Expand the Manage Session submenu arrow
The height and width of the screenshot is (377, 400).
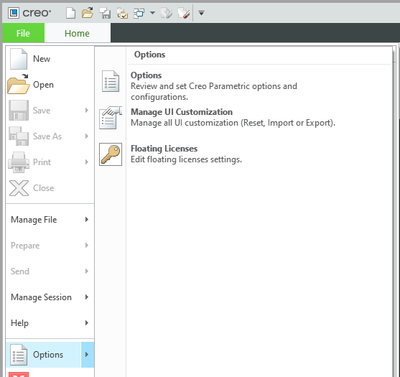87,297
